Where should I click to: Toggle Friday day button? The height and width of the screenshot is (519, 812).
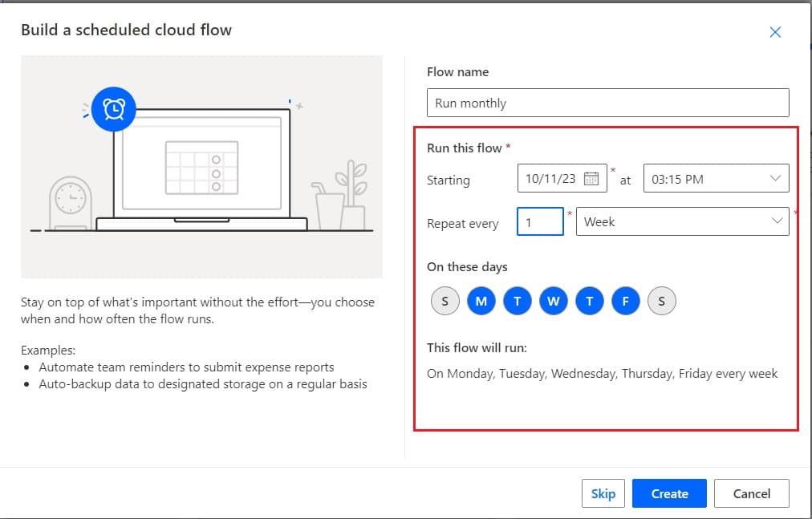626,301
